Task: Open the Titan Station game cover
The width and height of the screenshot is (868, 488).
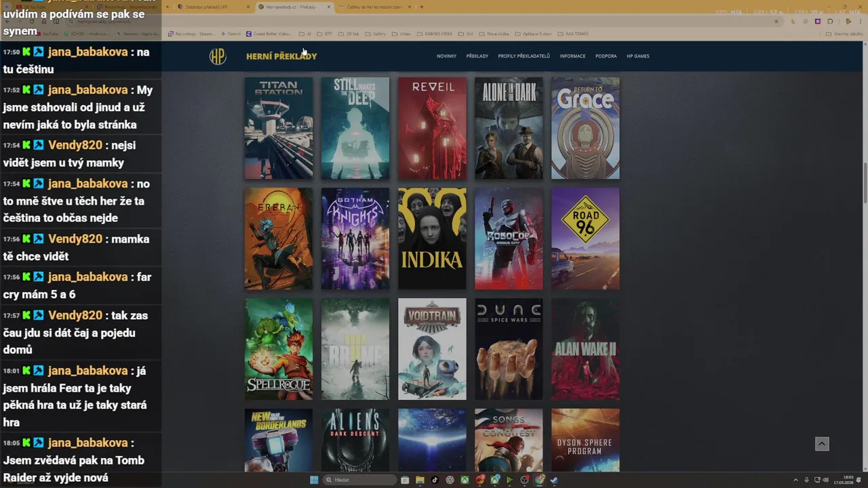Action: (279, 128)
